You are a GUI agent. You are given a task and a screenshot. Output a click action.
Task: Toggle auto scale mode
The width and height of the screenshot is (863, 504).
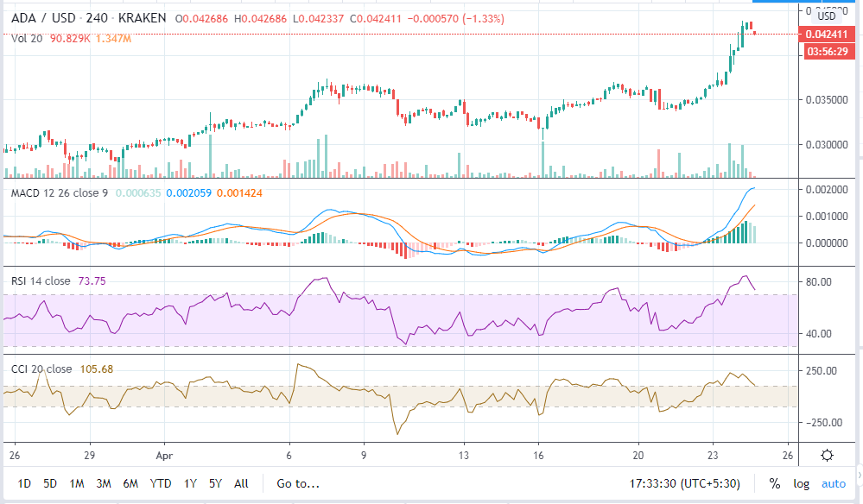(x=834, y=483)
